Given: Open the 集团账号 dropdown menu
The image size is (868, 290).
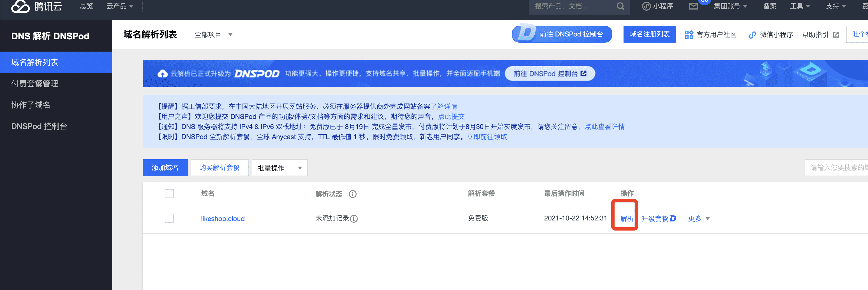Looking at the screenshot, I should pyautogui.click(x=730, y=6).
